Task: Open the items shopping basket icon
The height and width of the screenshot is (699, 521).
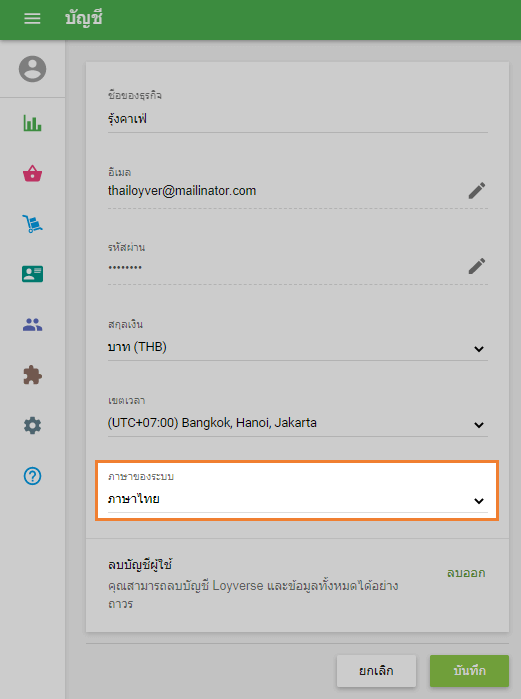Action: point(32,173)
